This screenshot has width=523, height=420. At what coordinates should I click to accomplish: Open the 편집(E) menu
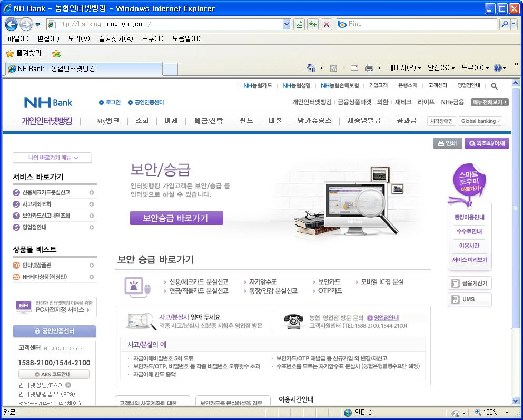tap(48, 38)
